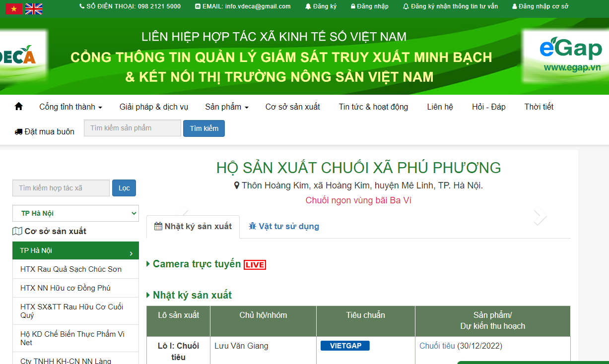
Task: Open the TP Hà Nội province select
Action: [x=75, y=213]
